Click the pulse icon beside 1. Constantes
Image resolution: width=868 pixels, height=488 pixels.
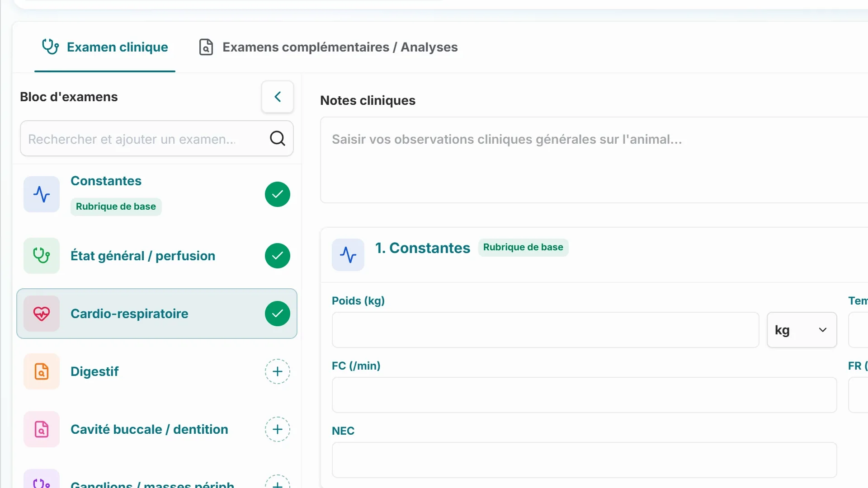pyautogui.click(x=348, y=255)
